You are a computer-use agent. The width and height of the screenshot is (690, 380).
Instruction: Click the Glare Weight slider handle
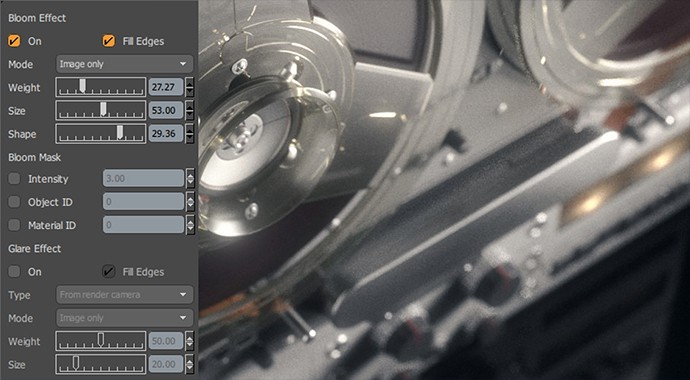tap(101, 339)
